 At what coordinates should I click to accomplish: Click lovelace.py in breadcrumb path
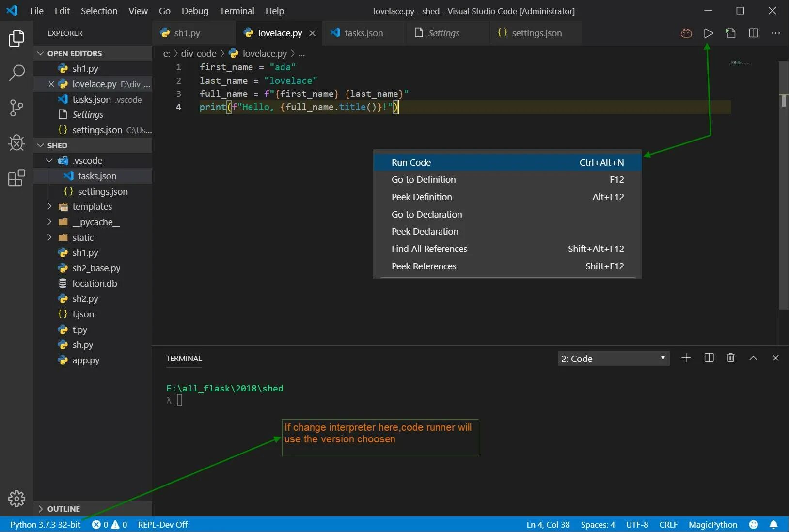coord(265,53)
